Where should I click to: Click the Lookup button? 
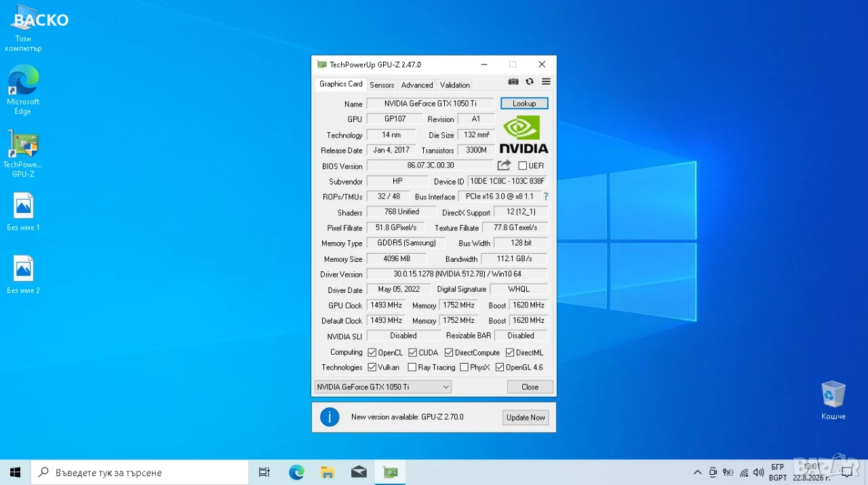point(524,103)
